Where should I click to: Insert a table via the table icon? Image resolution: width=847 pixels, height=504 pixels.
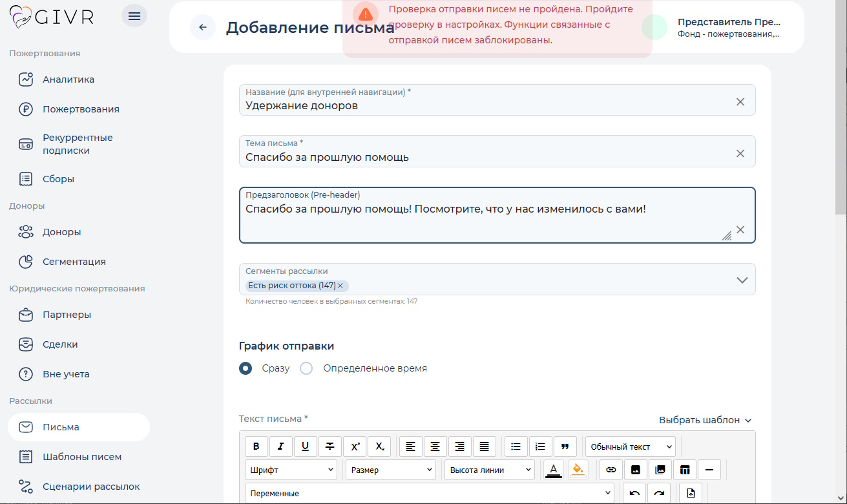pyautogui.click(x=684, y=470)
